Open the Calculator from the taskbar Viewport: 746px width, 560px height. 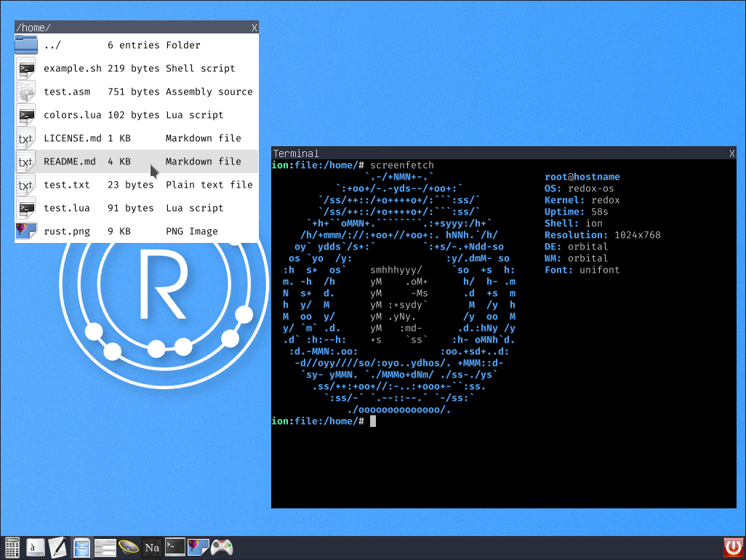tap(12, 548)
